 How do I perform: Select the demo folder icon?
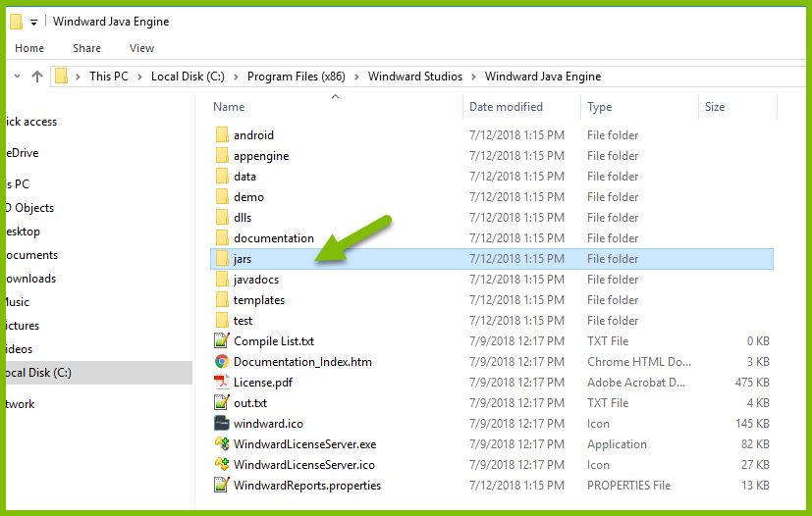click(222, 197)
